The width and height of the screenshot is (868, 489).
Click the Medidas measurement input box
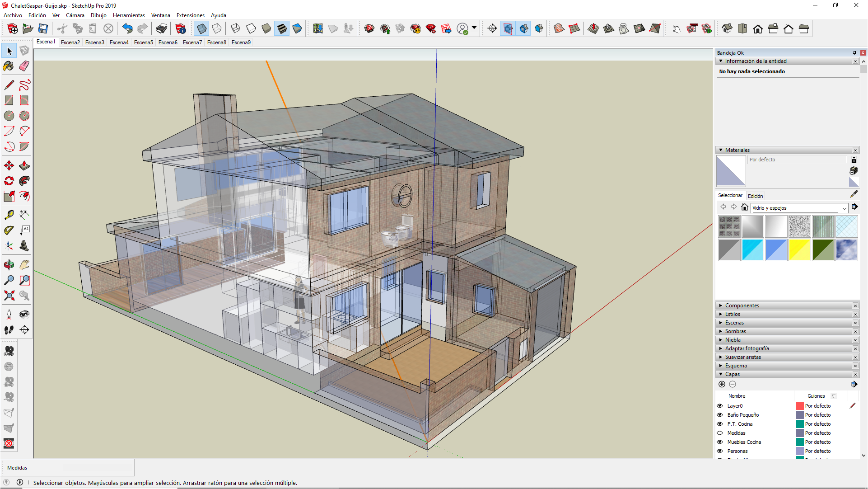98,468
